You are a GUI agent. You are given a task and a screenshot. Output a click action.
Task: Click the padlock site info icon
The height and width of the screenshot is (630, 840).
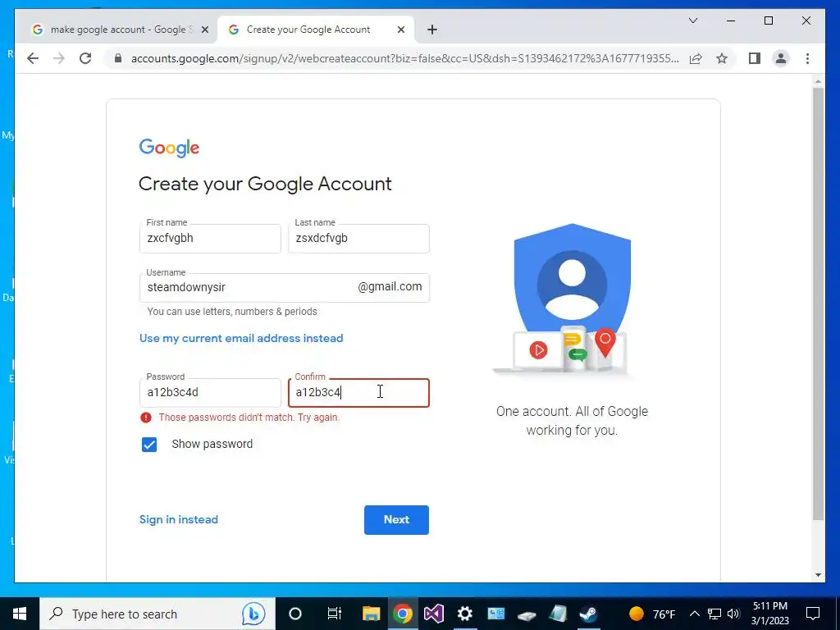click(x=118, y=58)
